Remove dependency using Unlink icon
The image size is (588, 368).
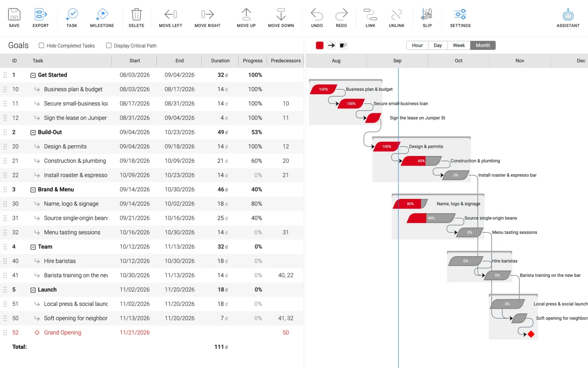click(396, 15)
